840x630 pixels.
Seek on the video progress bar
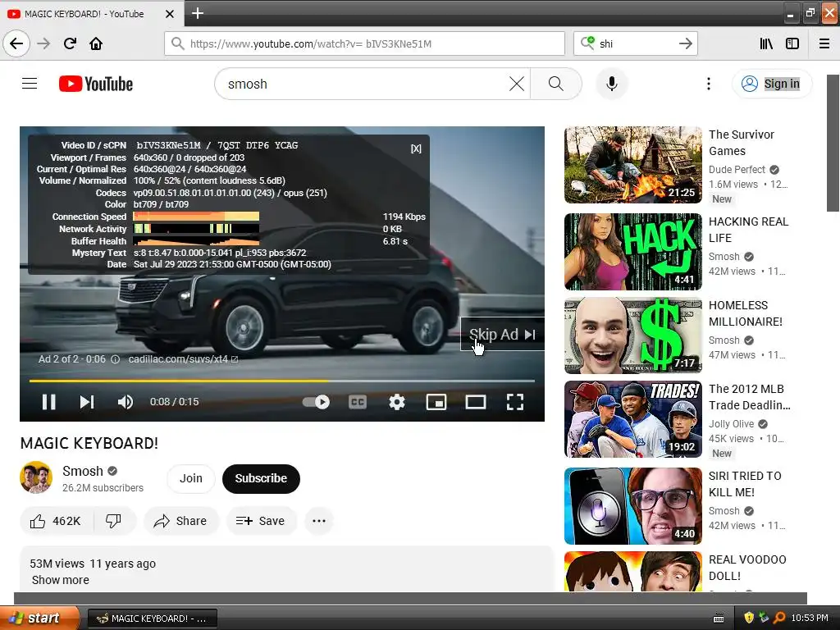coord(282,381)
